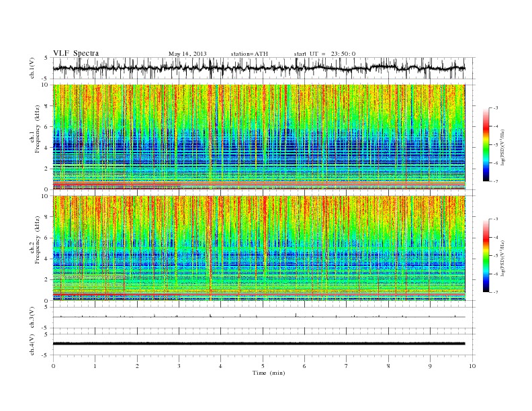Click the '1' tick on the time axis

click(x=95, y=366)
